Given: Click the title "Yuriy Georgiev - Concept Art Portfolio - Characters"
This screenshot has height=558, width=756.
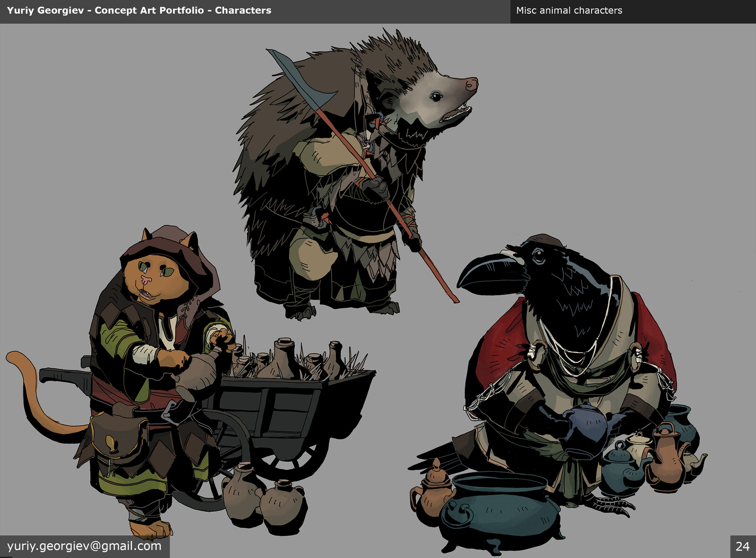Looking at the screenshot, I should click(x=139, y=10).
